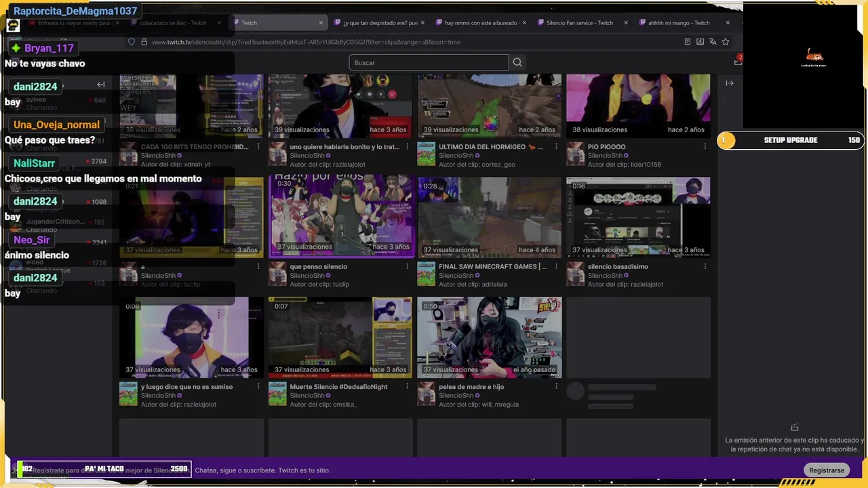Click 'Autor del clip: adriaiaia' text
The width and height of the screenshot is (868, 488).
pos(473,285)
